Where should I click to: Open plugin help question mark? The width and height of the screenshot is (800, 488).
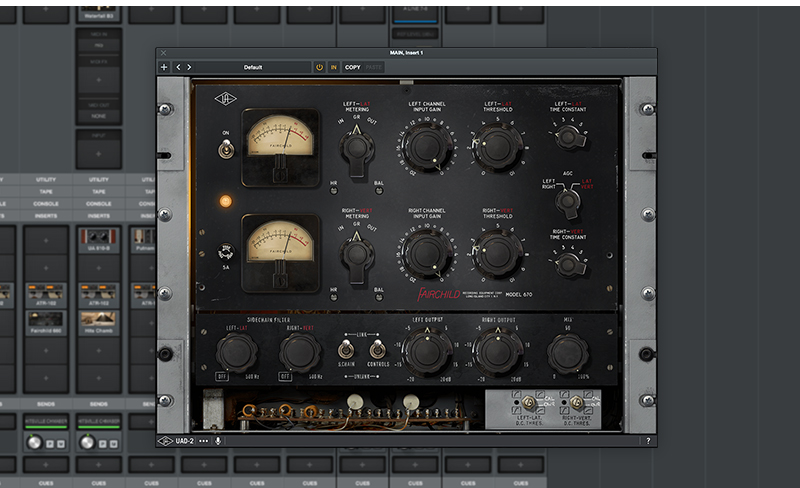click(x=648, y=441)
